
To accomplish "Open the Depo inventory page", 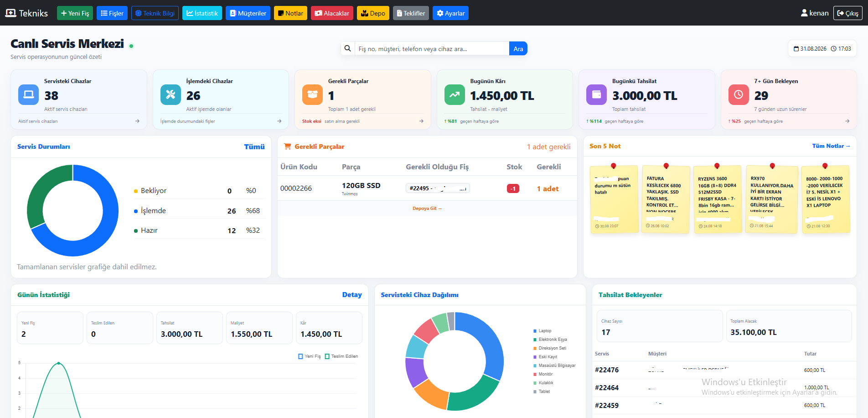I will [x=373, y=13].
